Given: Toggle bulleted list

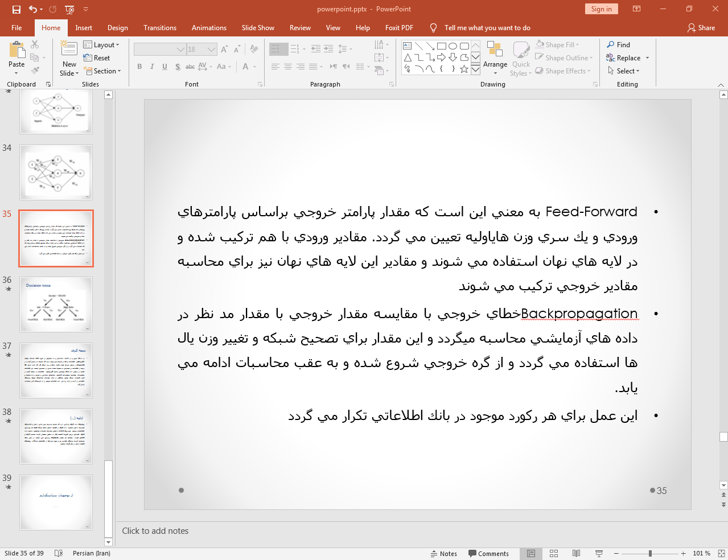Looking at the screenshot, I should pyautogui.click(x=275, y=50).
